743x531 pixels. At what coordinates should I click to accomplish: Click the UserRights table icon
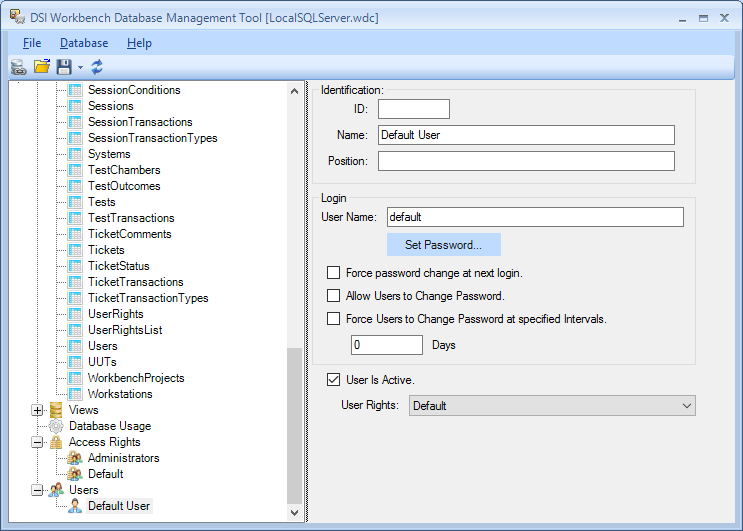click(75, 314)
